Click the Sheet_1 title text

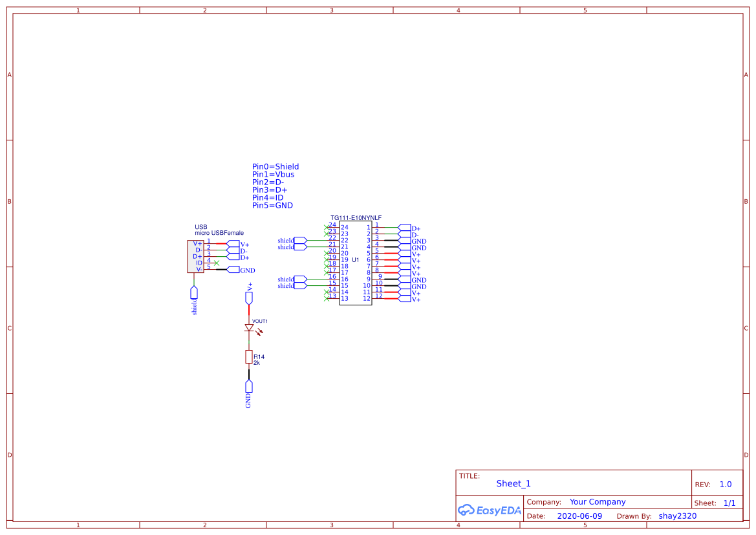tap(513, 483)
